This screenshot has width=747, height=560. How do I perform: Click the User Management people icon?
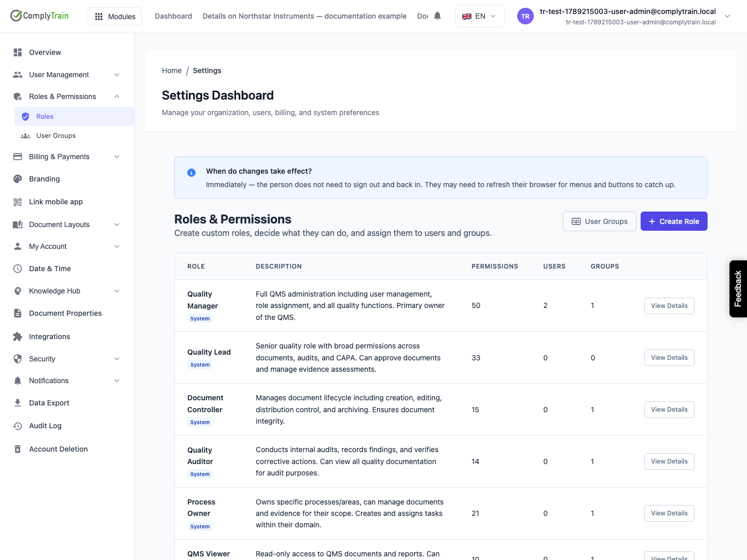click(x=18, y=75)
